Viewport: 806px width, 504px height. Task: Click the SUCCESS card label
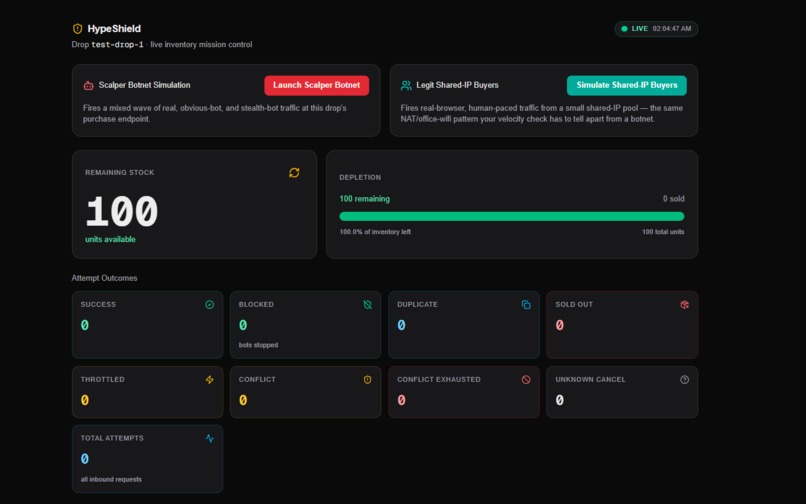[x=98, y=305]
